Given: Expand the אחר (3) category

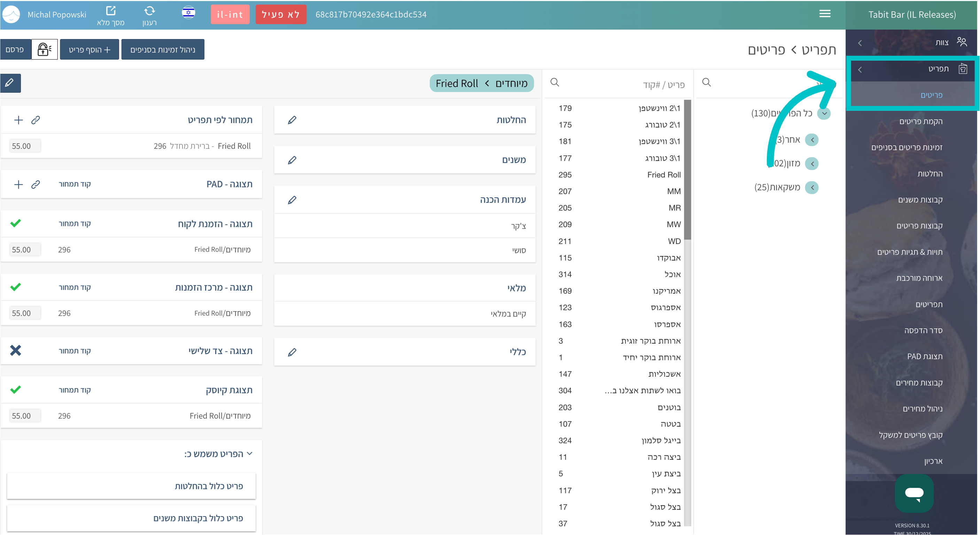Looking at the screenshot, I should coord(812,140).
